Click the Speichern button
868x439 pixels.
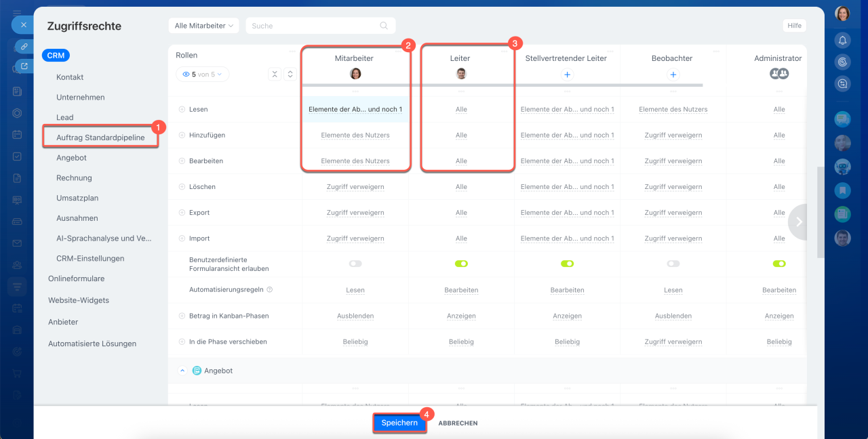pos(399,423)
